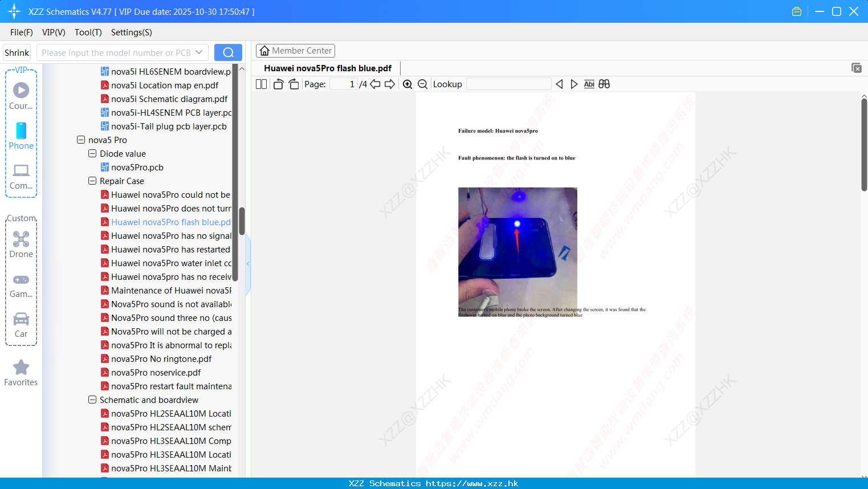Click the model number search field
The image size is (868, 489).
tap(116, 52)
